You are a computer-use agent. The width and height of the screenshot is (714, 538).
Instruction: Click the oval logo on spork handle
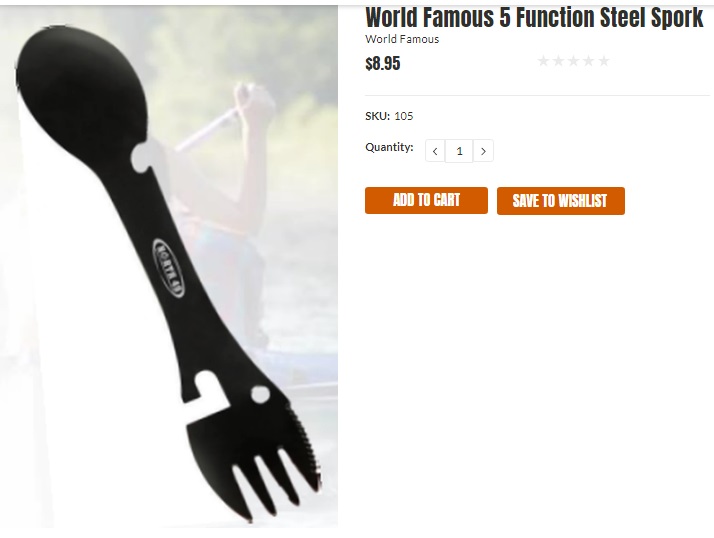pos(168,268)
